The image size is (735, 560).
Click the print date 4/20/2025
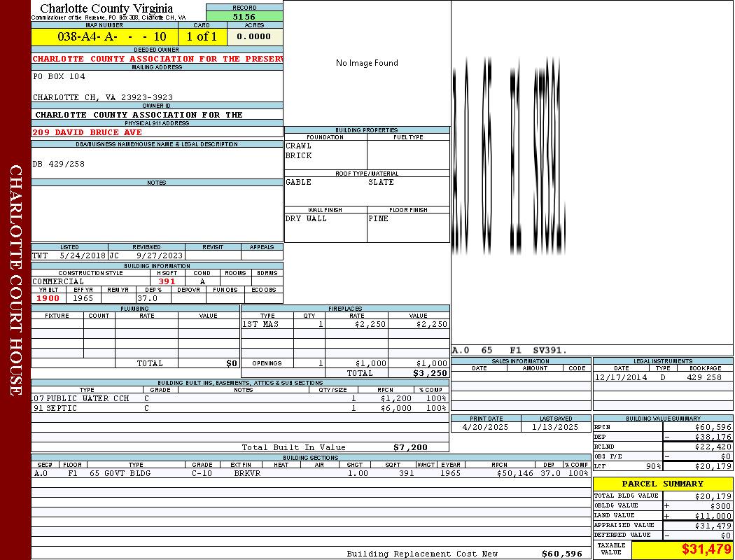[484, 428]
